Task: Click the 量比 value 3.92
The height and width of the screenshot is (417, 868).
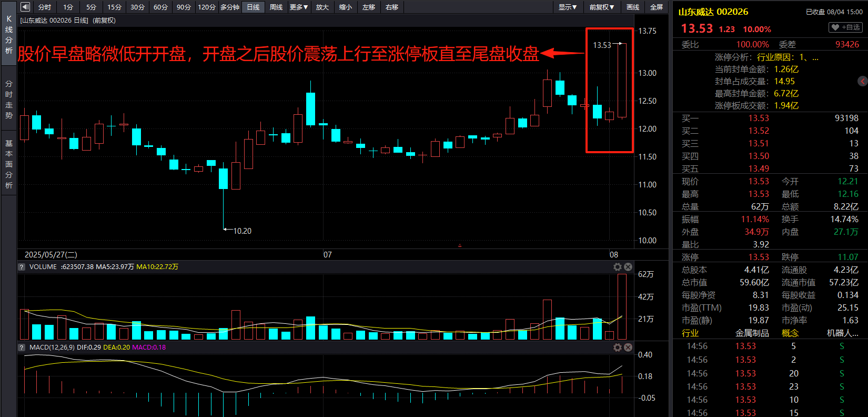Action: (761, 245)
